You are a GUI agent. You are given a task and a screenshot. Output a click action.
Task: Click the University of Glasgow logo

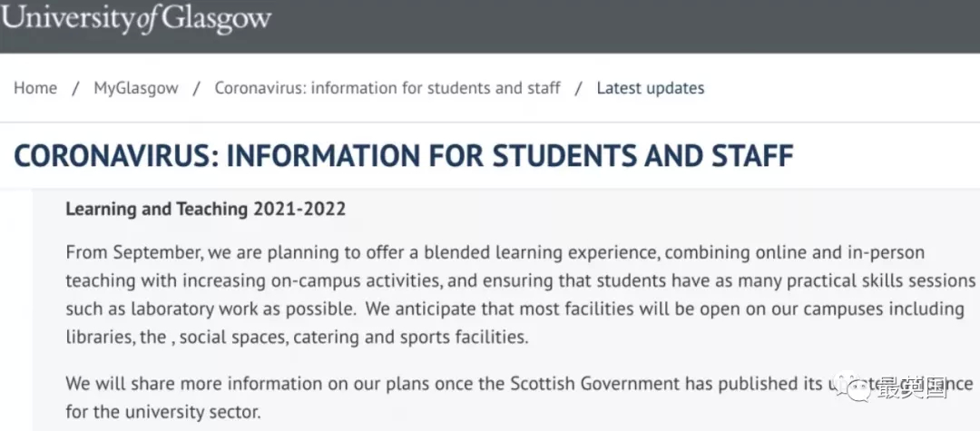[x=135, y=18]
